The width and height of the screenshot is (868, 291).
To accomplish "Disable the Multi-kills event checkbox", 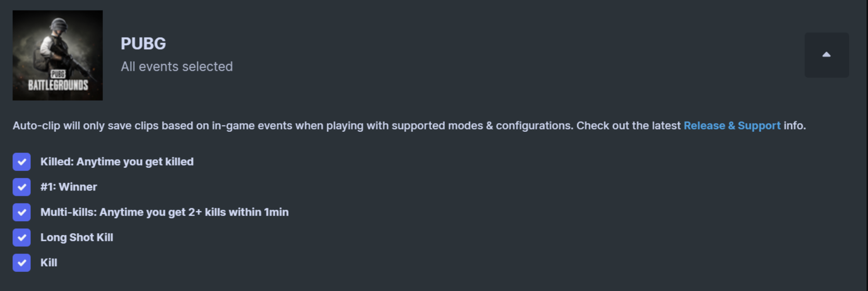I will tap(22, 212).
